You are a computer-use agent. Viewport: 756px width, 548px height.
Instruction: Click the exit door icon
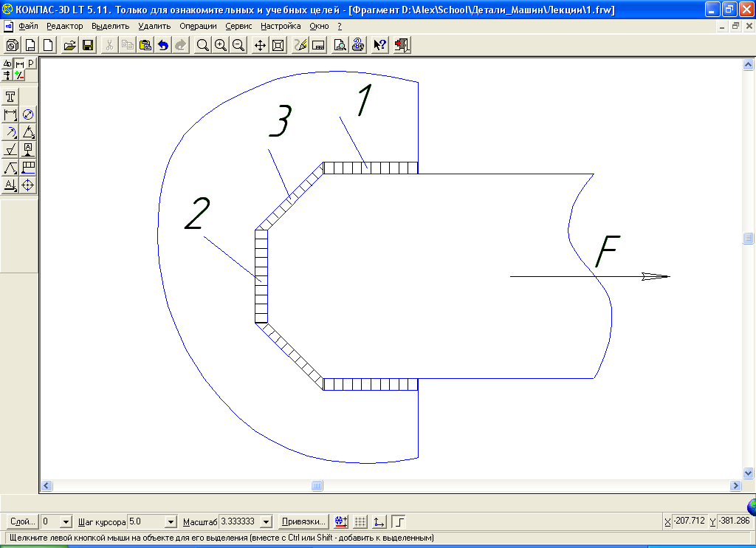tap(402, 45)
